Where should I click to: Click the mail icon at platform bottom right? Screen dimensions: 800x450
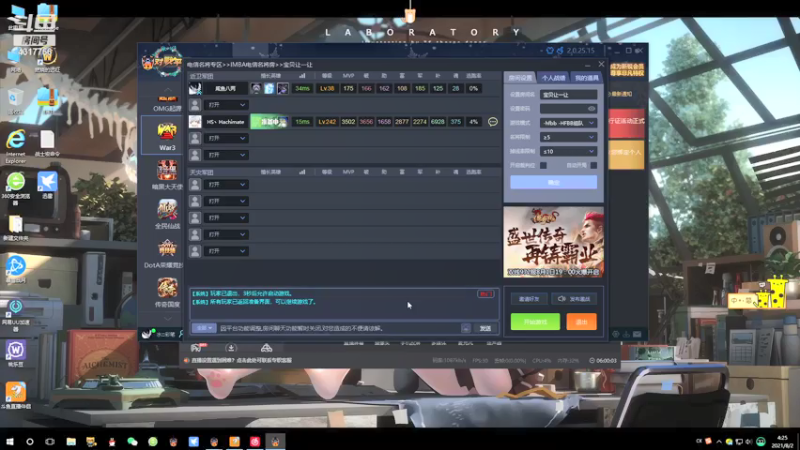(x=637, y=334)
